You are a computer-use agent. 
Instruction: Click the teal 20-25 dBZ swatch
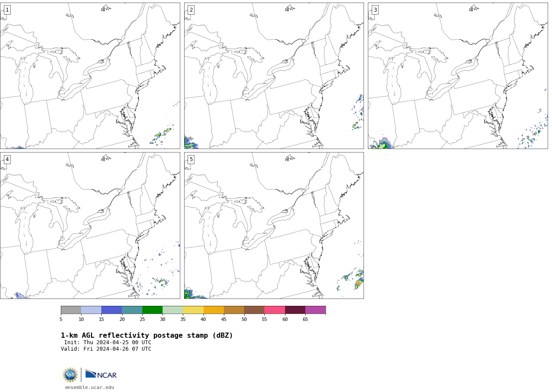[132, 310]
